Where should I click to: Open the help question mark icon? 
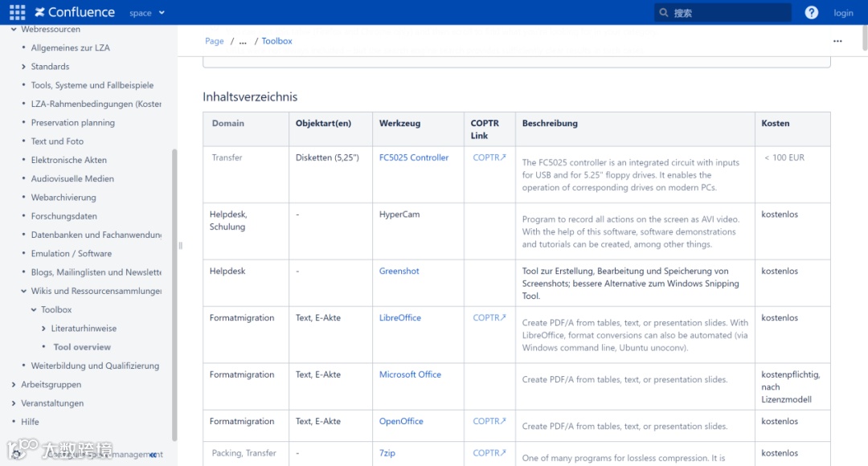811,13
